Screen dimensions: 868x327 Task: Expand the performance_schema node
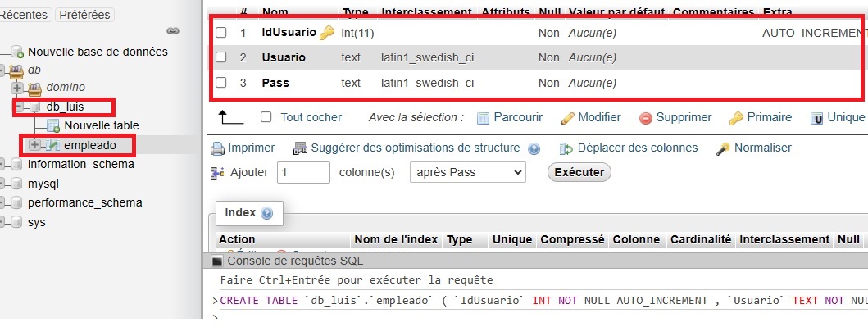click(x=2, y=202)
